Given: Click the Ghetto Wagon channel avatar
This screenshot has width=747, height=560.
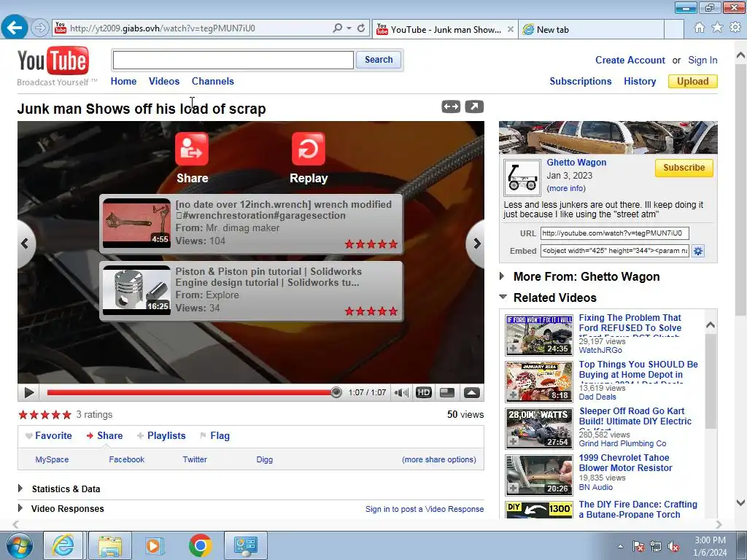Looking at the screenshot, I should pos(522,178).
